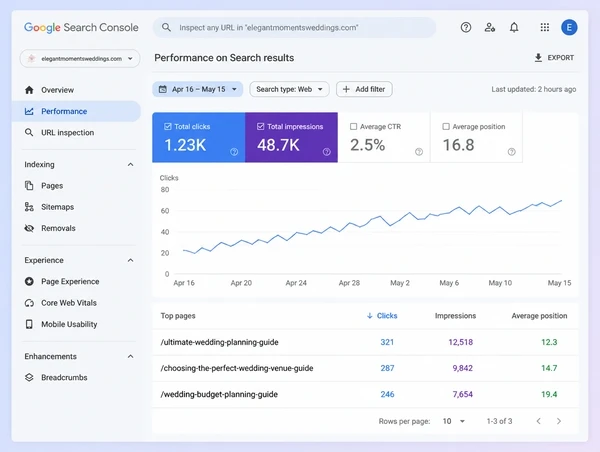Open help on Average CTR card
Screen dimensions: 600x452
(x=419, y=152)
